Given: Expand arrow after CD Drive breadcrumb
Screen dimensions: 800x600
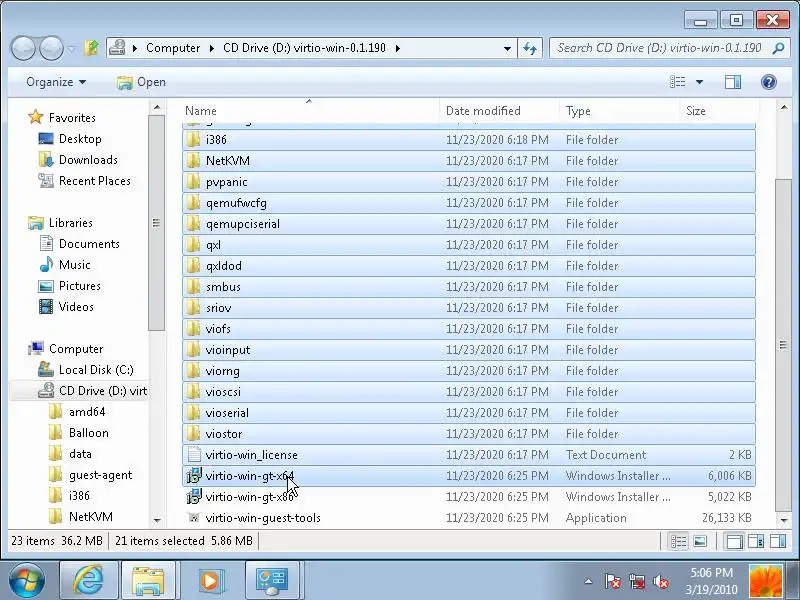Looking at the screenshot, I should pos(398,48).
